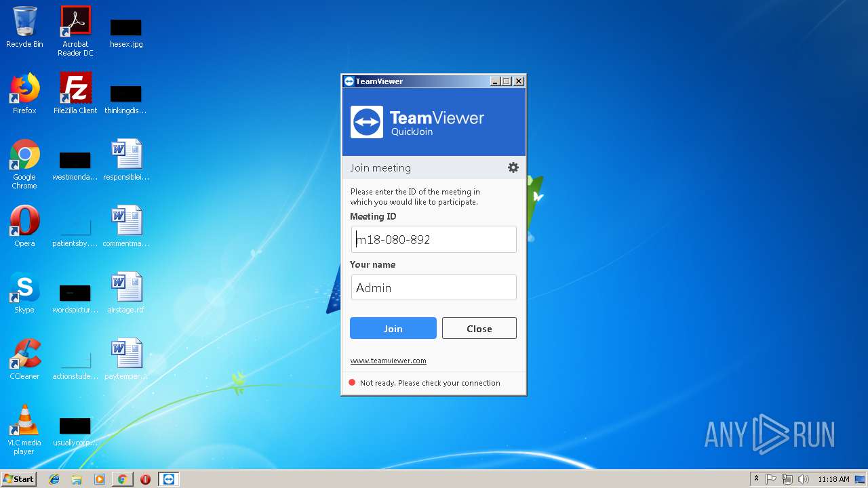This screenshot has width=868, height=488.
Task: Open the Windows Start menu
Action: click(x=19, y=479)
